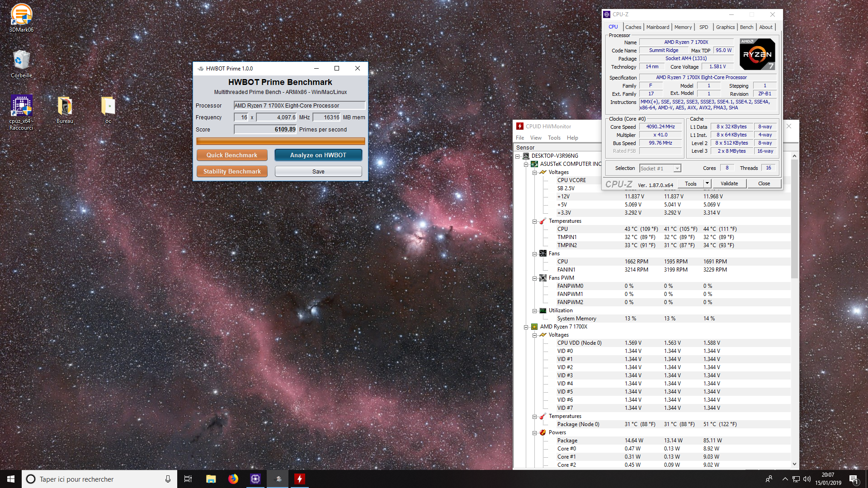This screenshot has width=868, height=488.
Task: Open the Action Center notifications icon
Action: point(854,479)
